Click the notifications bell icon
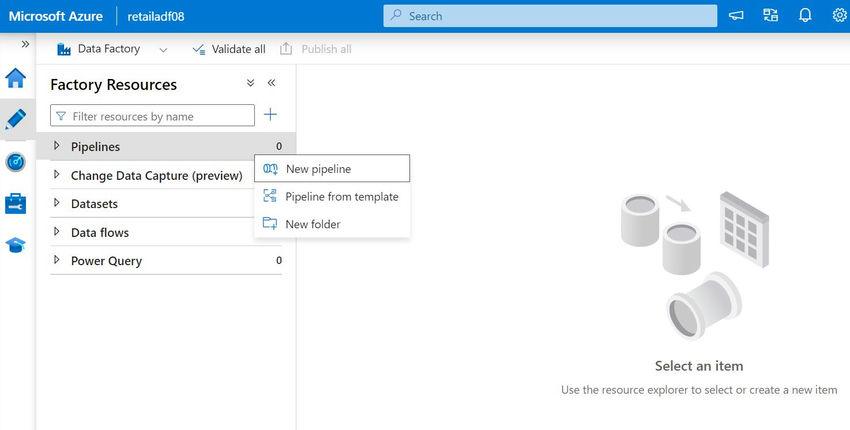850x430 pixels. pyautogui.click(x=805, y=16)
